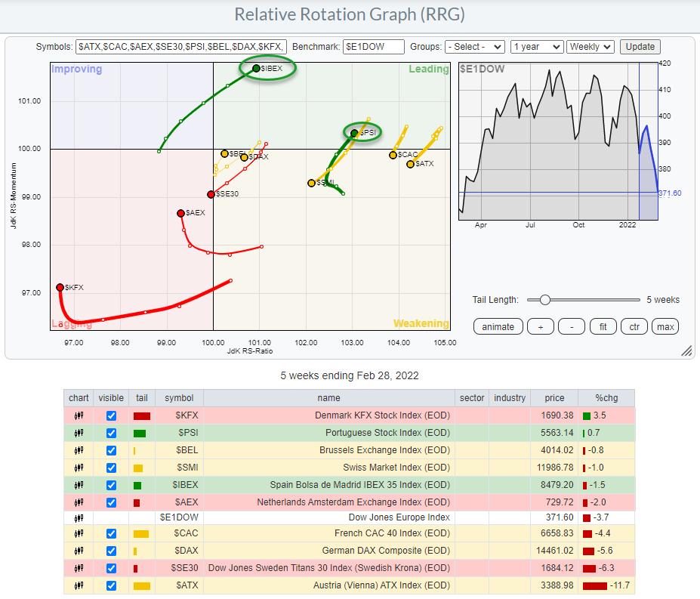Click the animate button
This screenshot has height=599, width=700.
pyautogui.click(x=498, y=326)
